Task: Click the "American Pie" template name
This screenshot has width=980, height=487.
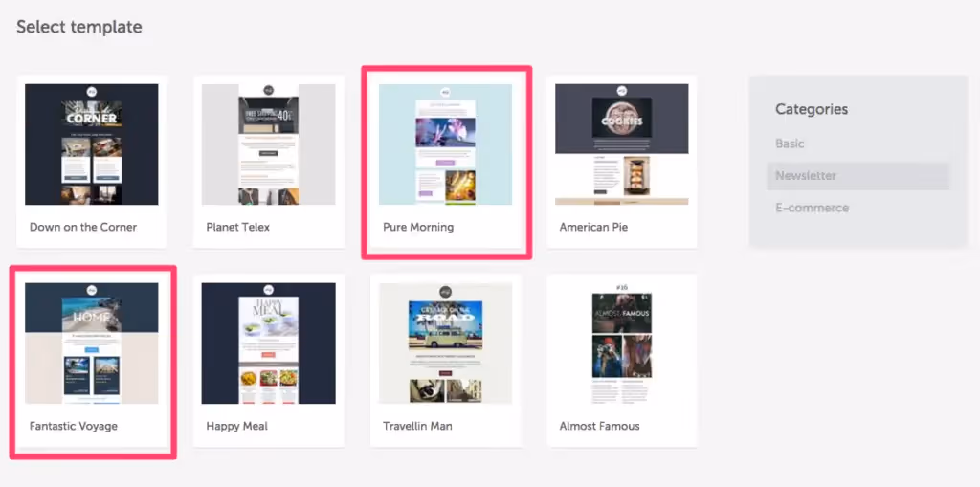Action: [x=593, y=227]
